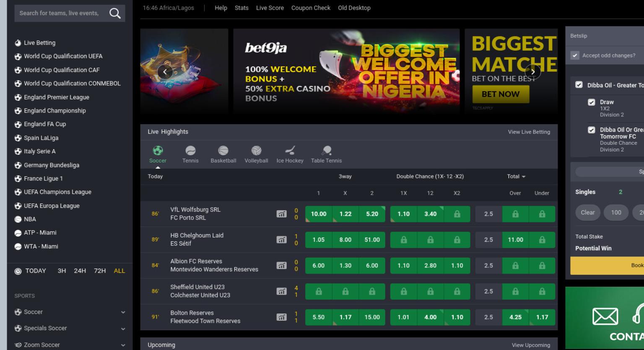The image size is (644, 350).
Task: Uncheck the Dibba Oil - Greater match checkbox
Action: click(579, 85)
